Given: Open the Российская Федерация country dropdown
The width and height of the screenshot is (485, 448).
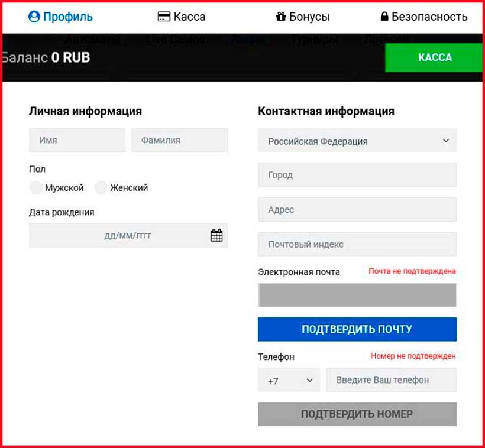Looking at the screenshot, I should pos(357,141).
